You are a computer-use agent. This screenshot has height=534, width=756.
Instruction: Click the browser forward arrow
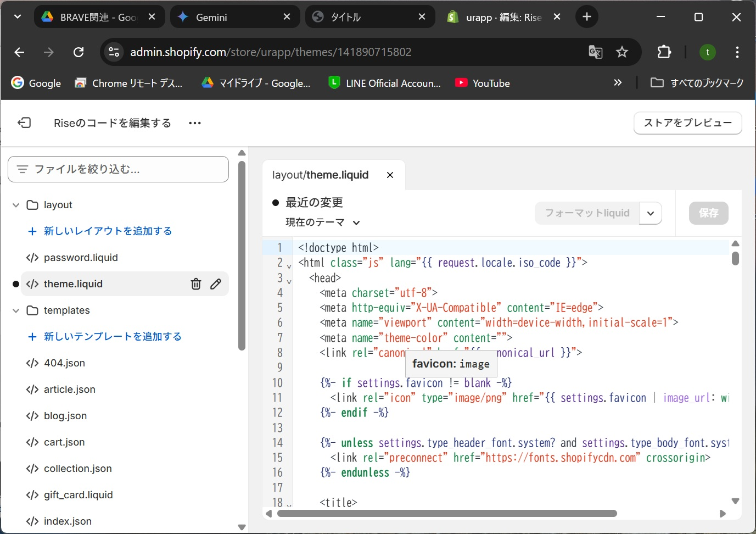49,52
